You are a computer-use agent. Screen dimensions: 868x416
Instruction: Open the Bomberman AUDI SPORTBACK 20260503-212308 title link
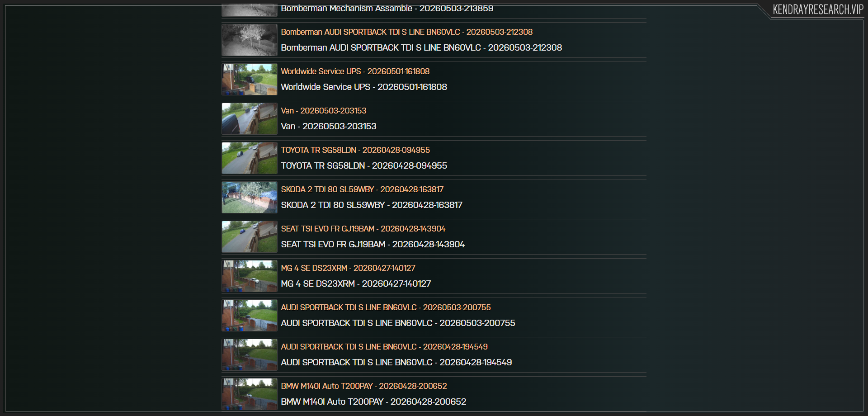pyautogui.click(x=406, y=32)
